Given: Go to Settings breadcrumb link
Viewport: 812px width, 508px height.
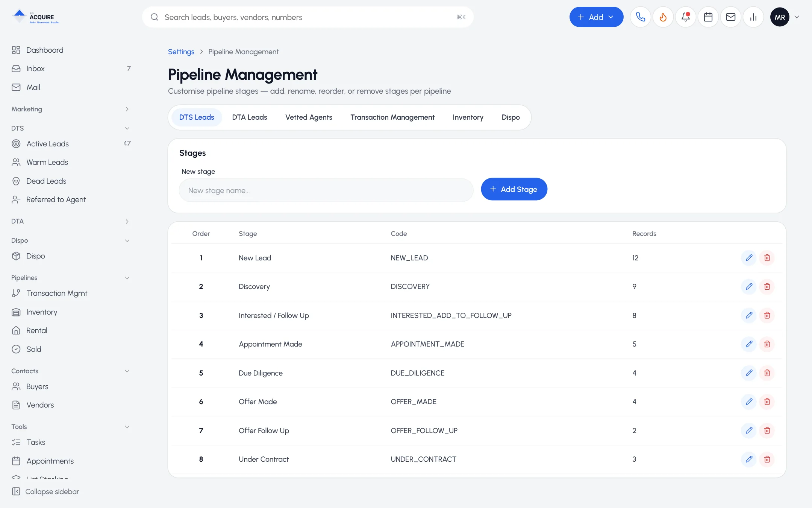Looking at the screenshot, I should click(181, 52).
